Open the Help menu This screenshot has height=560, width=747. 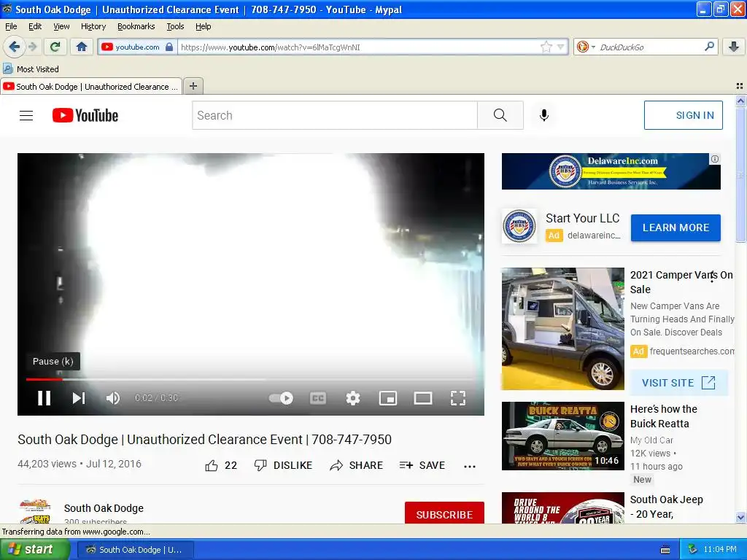(204, 27)
